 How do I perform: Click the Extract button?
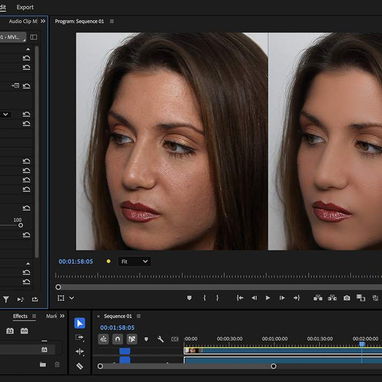(x=332, y=298)
